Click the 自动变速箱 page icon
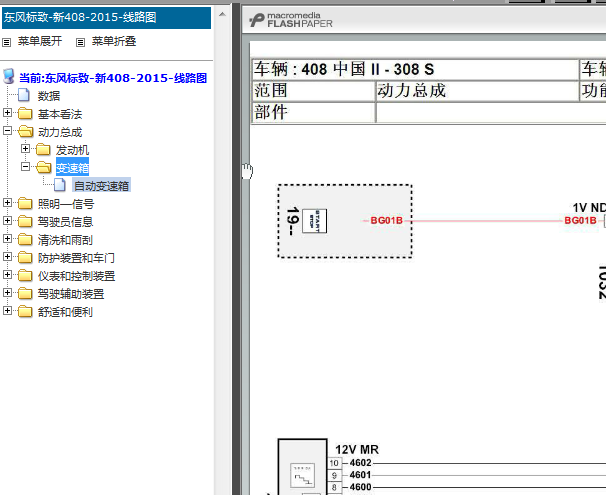Viewport: 606px width, 495px height. pyautogui.click(x=60, y=185)
